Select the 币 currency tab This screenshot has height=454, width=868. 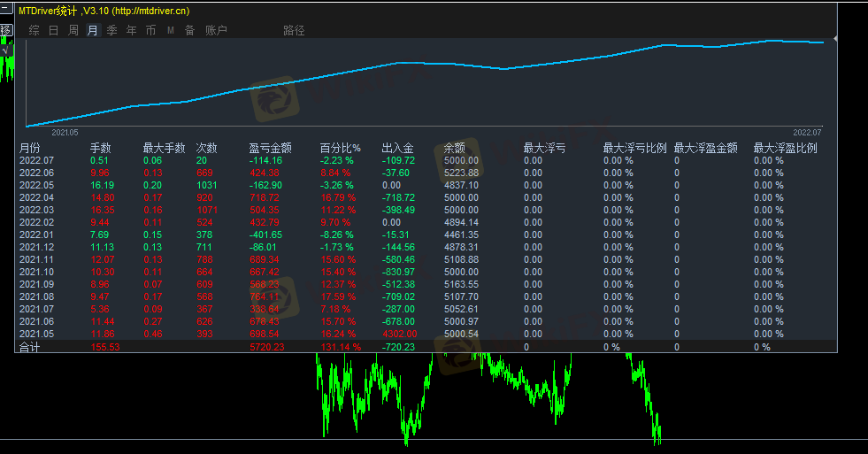tap(151, 30)
